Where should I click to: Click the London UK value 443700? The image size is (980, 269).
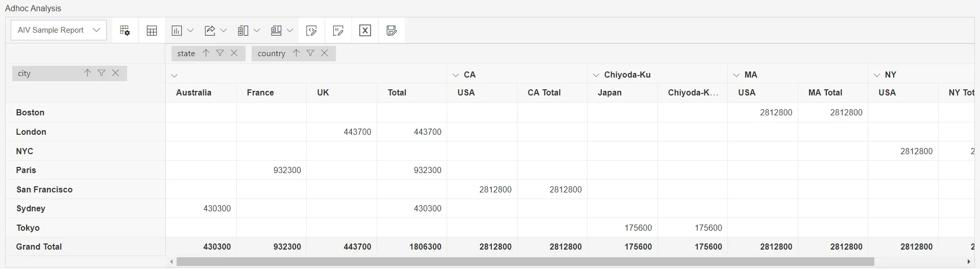pyautogui.click(x=357, y=132)
